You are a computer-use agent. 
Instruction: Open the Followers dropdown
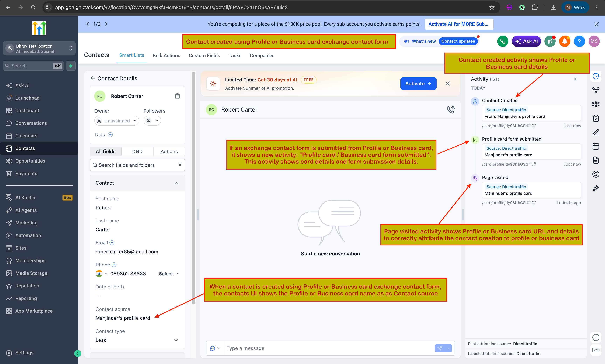152,121
